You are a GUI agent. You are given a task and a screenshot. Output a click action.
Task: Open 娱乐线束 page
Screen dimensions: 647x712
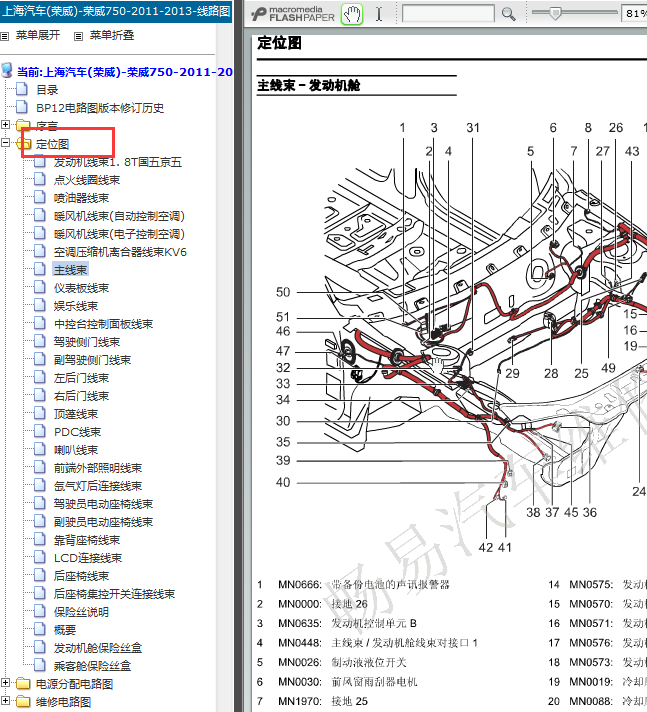(x=76, y=306)
